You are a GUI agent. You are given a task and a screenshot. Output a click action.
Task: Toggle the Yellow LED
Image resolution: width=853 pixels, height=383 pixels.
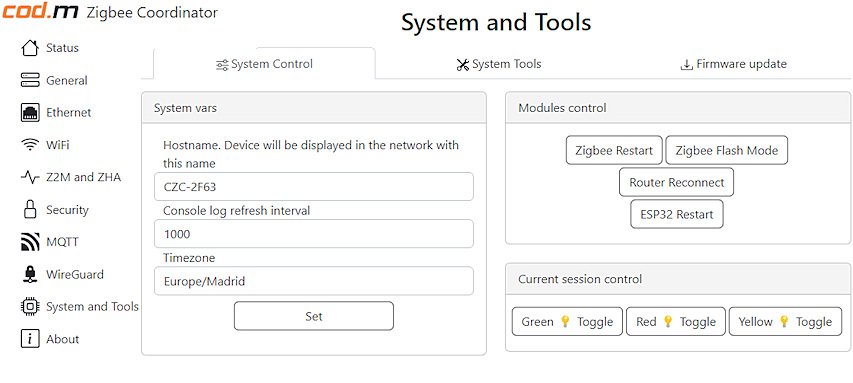(x=785, y=322)
